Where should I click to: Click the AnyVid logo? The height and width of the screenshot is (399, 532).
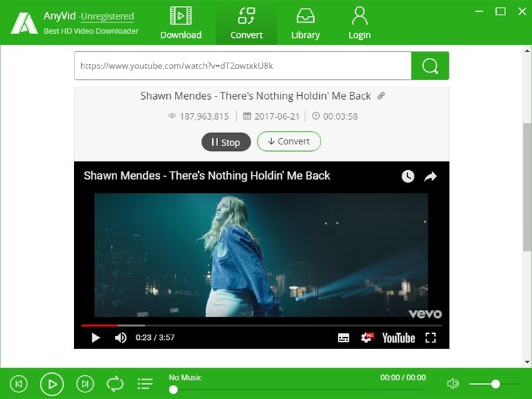pyautogui.click(x=24, y=23)
